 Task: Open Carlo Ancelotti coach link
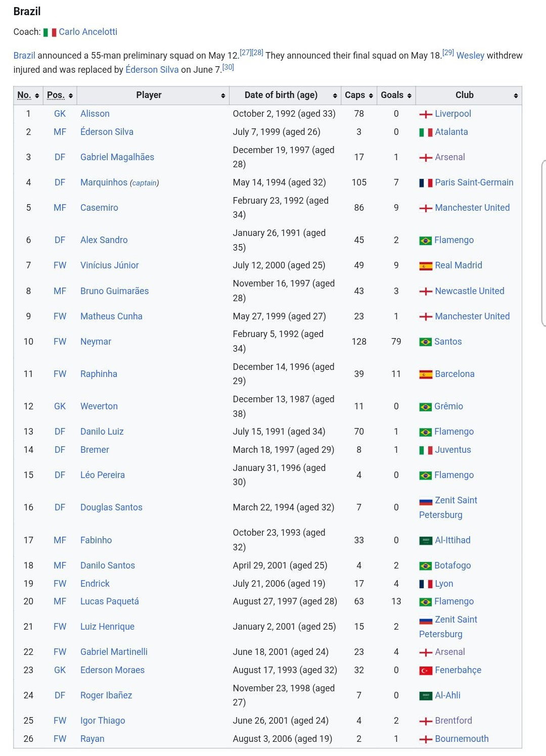point(88,32)
